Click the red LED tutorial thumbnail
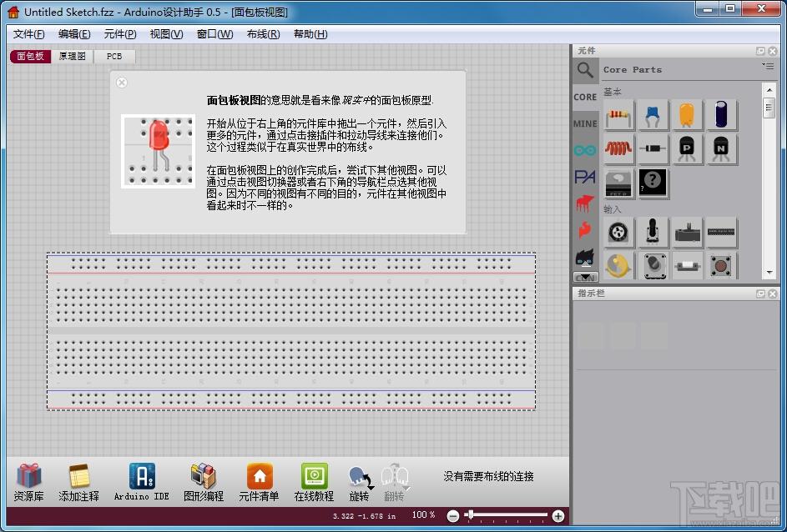This screenshot has height=532, width=787. click(158, 151)
